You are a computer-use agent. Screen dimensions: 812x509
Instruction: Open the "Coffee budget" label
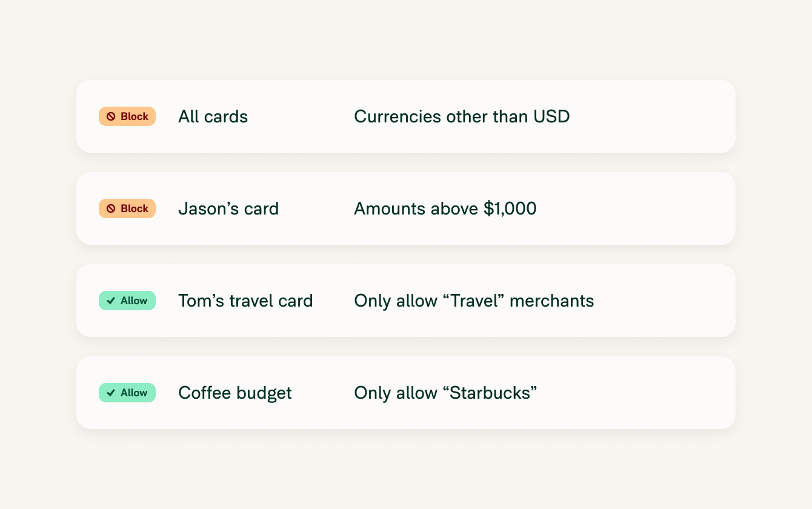point(235,393)
